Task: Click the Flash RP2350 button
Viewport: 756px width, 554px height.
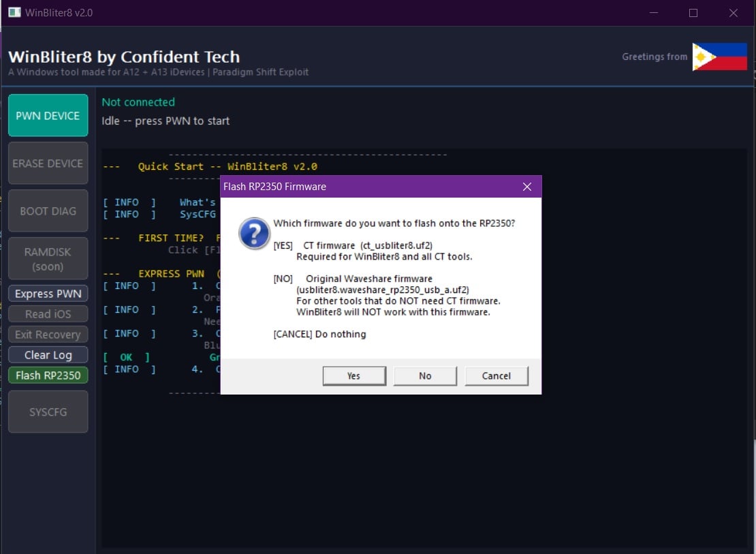Action: [48, 375]
